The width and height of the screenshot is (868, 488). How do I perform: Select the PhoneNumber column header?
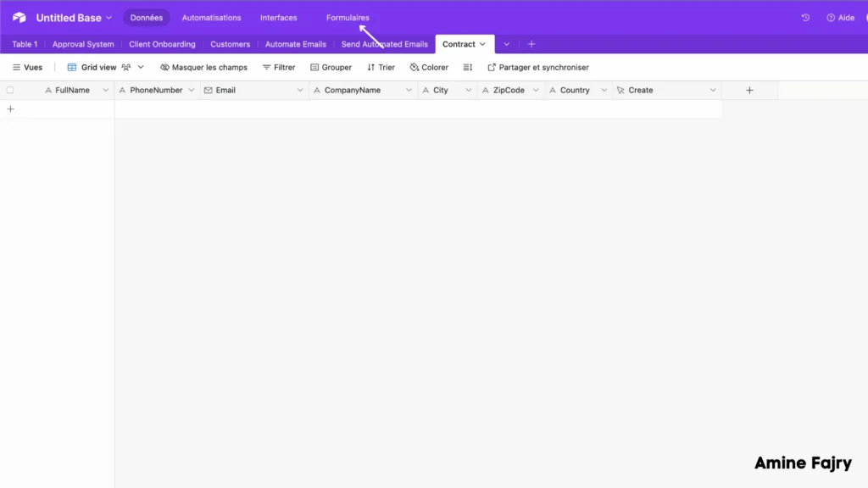point(157,90)
